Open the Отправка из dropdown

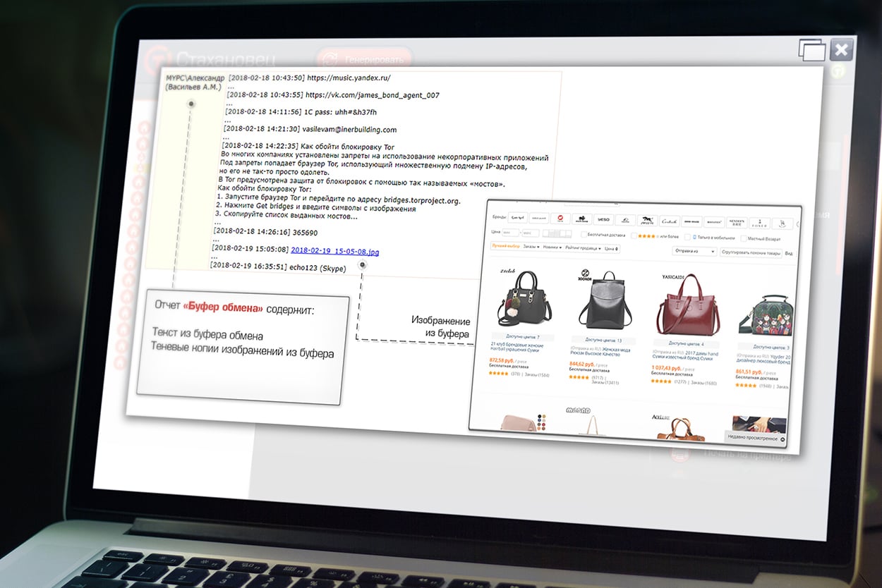point(694,251)
